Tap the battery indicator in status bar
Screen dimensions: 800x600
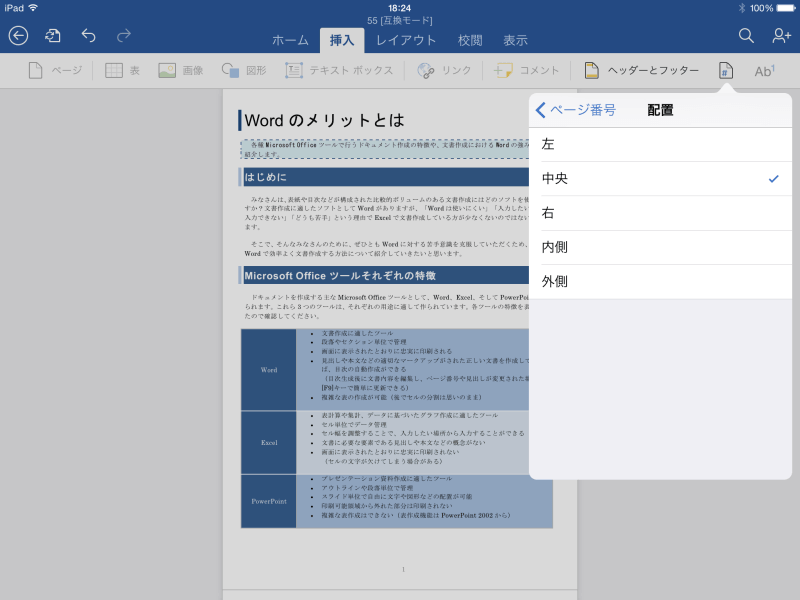[785, 8]
